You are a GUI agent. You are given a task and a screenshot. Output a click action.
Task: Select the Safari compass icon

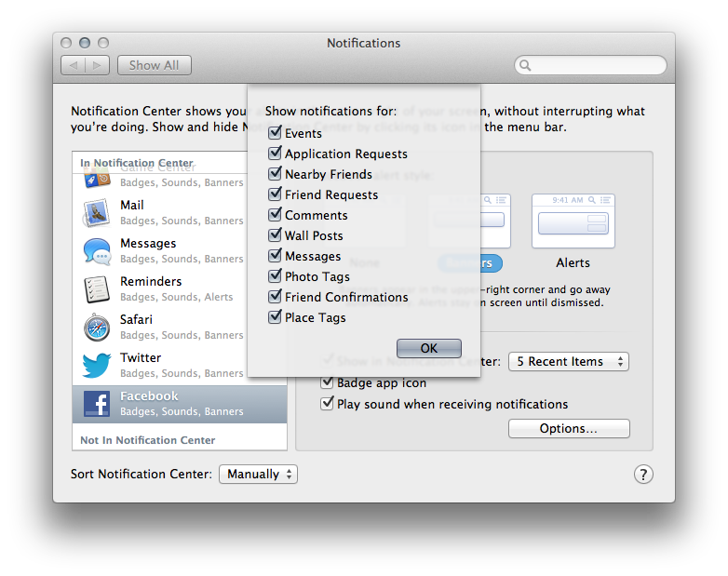pos(97,328)
